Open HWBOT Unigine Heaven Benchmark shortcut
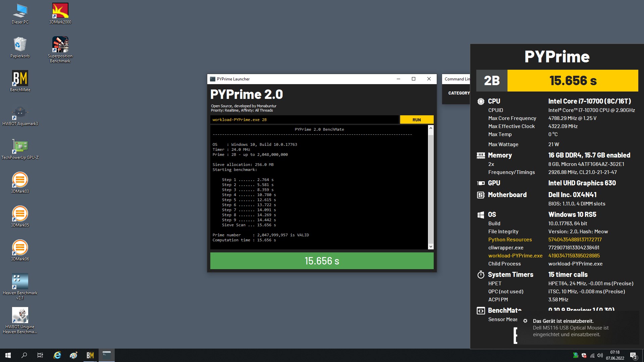Image resolution: width=644 pixels, height=362 pixels. (20, 320)
